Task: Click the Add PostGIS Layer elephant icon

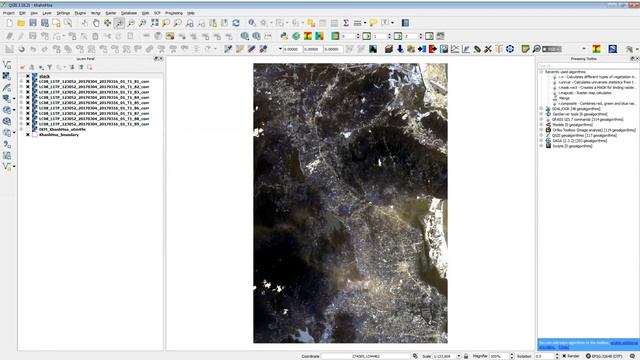Action: coord(6,98)
